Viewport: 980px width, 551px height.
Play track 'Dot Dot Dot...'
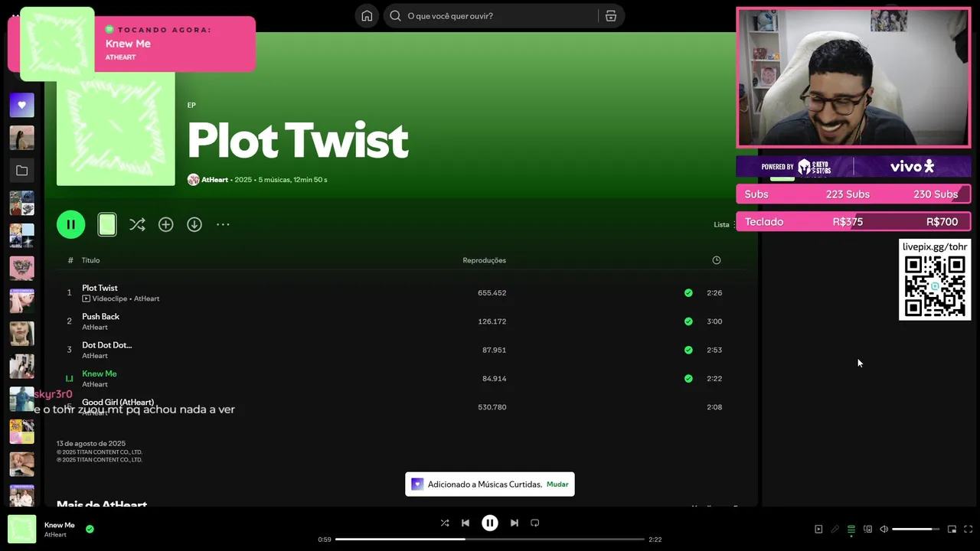tap(106, 345)
